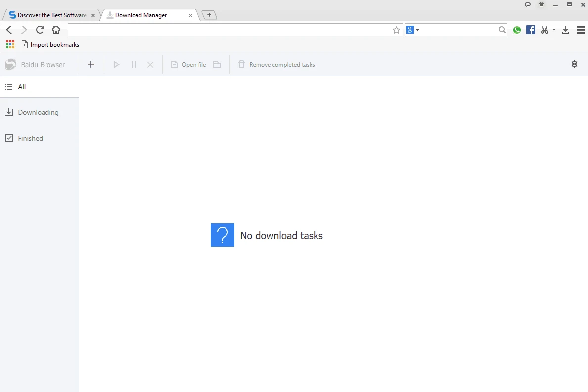The height and width of the screenshot is (392, 588).
Task: Cancel the selected download task
Action: (x=150, y=65)
